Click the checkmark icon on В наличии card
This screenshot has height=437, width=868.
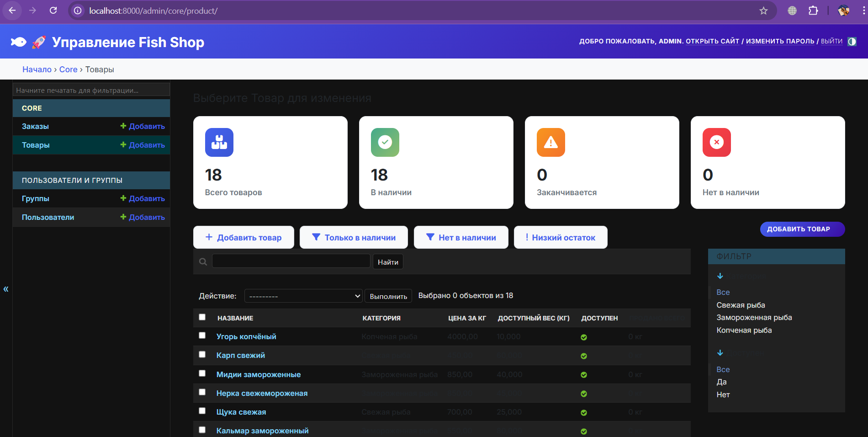tap(385, 143)
